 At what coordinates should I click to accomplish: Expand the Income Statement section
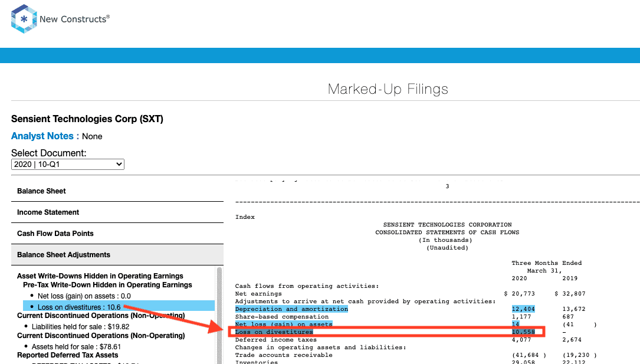pos(117,212)
